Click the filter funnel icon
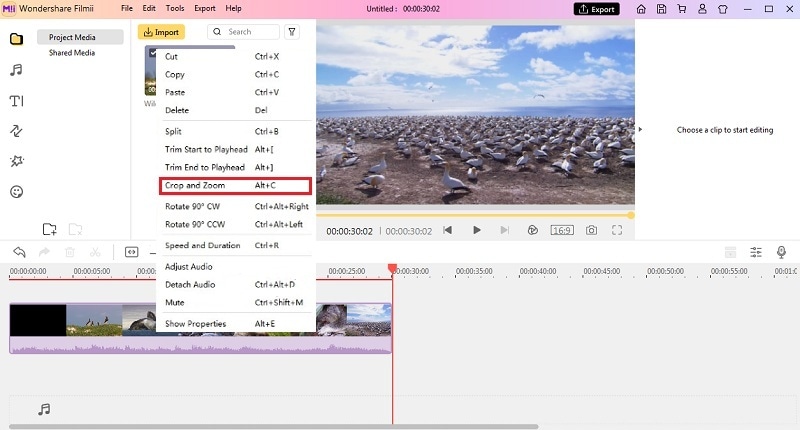Viewport: 800px width, 430px height. [x=292, y=32]
